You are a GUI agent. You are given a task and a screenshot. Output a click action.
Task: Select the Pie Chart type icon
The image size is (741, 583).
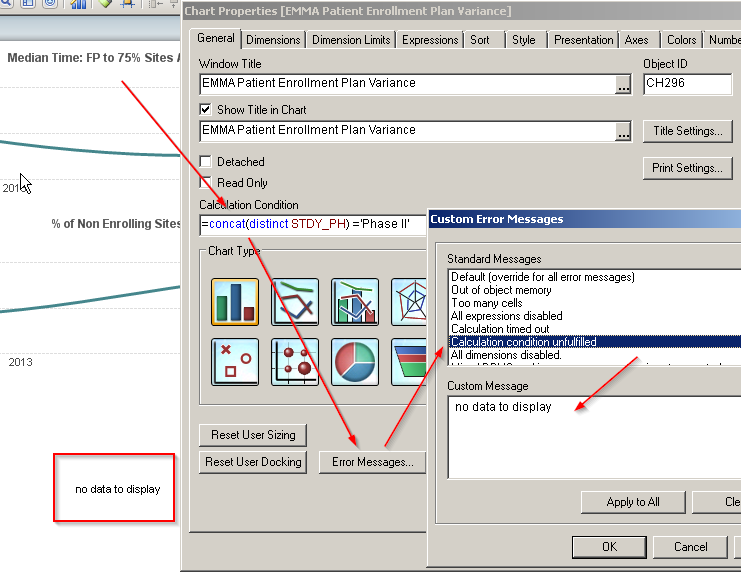(x=355, y=362)
